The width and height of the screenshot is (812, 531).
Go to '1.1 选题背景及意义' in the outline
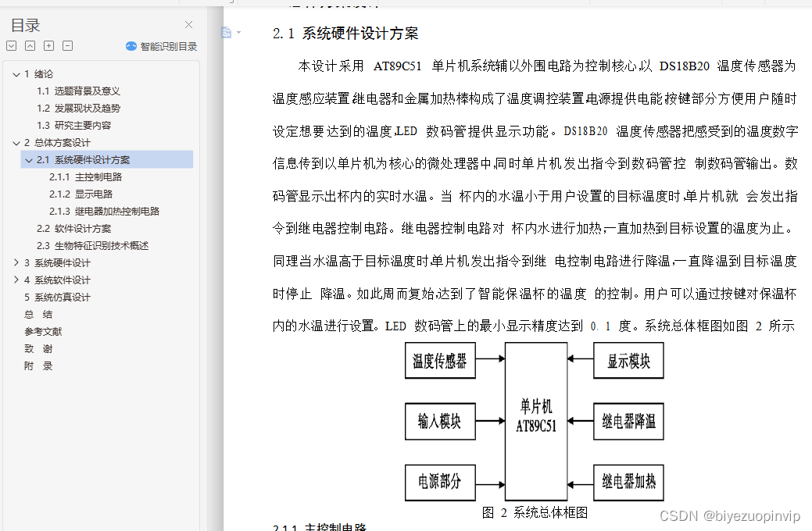click(78, 91)
